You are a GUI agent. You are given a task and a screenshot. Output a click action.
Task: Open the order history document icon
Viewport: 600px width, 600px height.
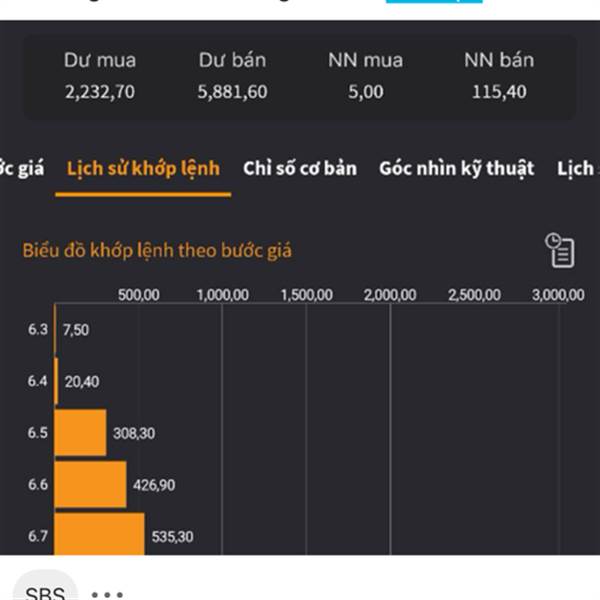coord(560,250)
